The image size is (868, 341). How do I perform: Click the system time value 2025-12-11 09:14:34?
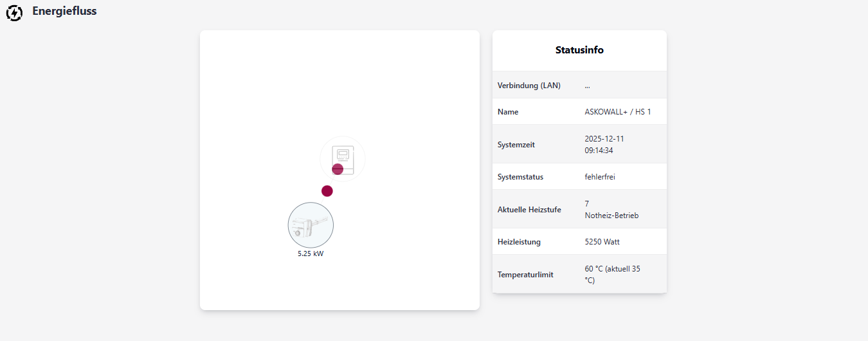(x=604, y=145)
